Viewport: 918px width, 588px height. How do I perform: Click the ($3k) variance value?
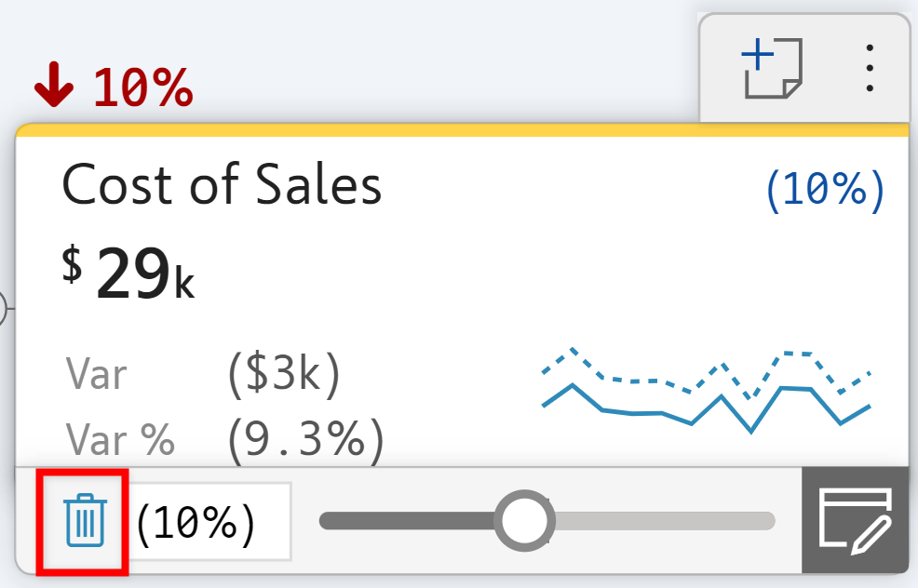[284, 374]
